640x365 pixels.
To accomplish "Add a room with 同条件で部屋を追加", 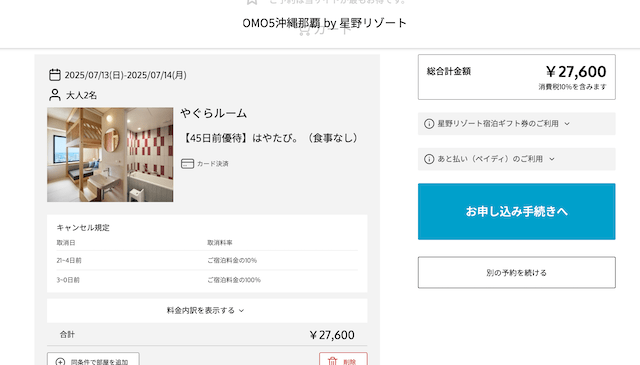I will 93,359.
